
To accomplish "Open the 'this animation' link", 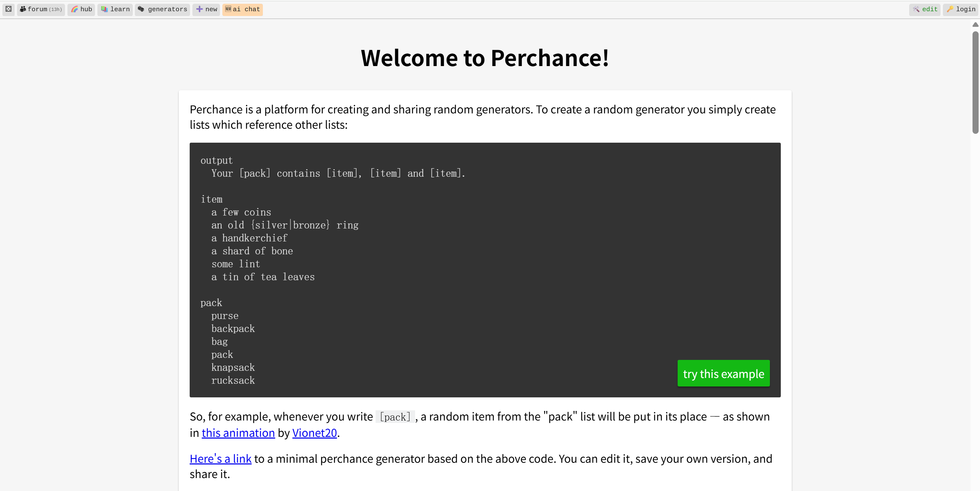I will point(238,433).
